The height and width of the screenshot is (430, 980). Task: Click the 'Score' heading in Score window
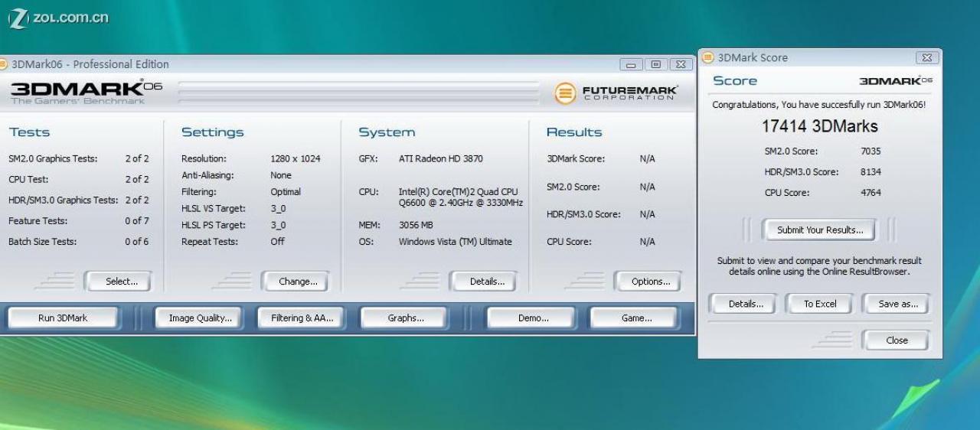735,81
